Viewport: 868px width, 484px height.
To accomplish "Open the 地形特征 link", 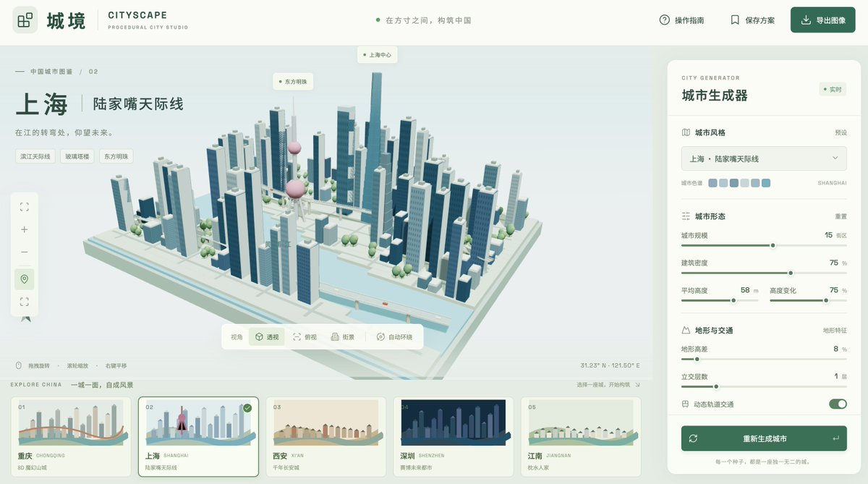I will (835, 331).
